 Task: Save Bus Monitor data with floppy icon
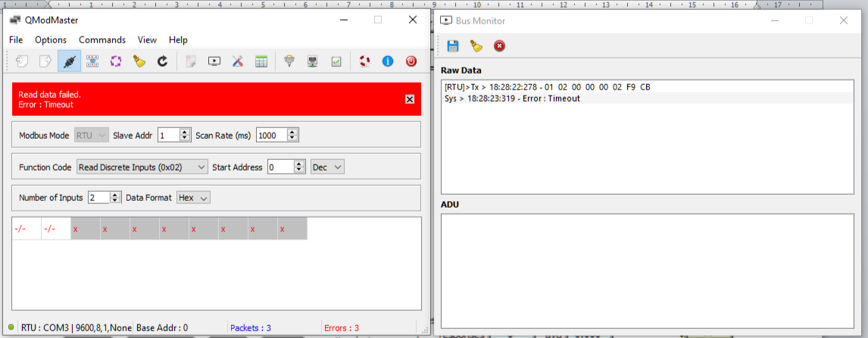click(x=453, y=46)
